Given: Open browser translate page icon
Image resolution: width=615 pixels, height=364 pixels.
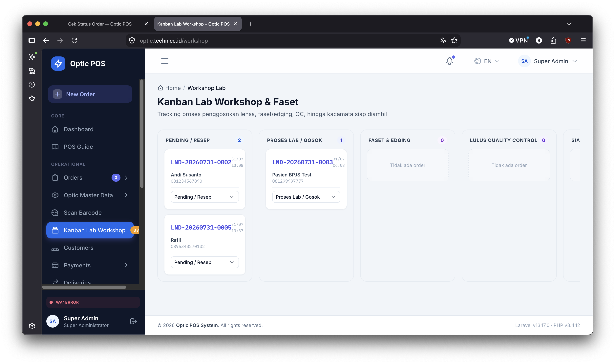Looking at the screenshot, I should 443,40.
